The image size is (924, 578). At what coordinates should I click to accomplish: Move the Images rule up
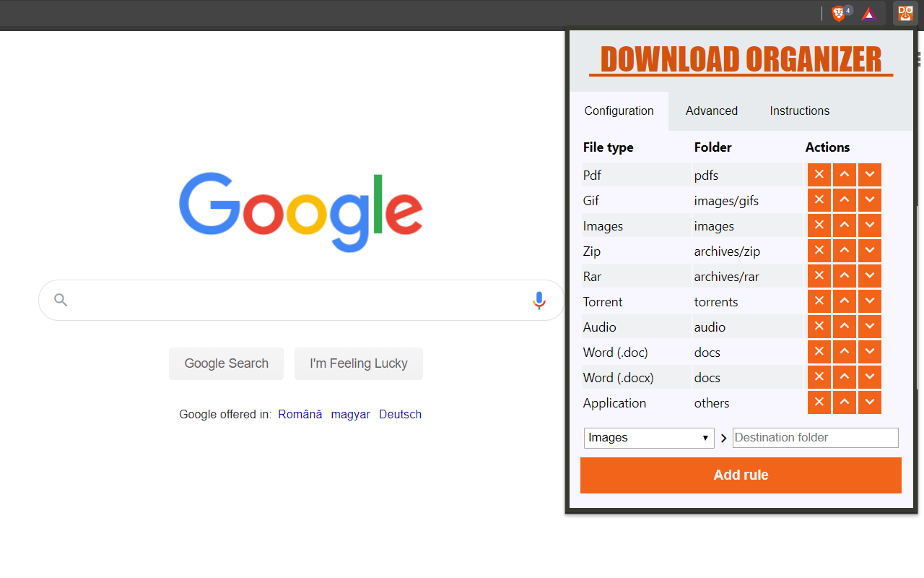point(845,225)
